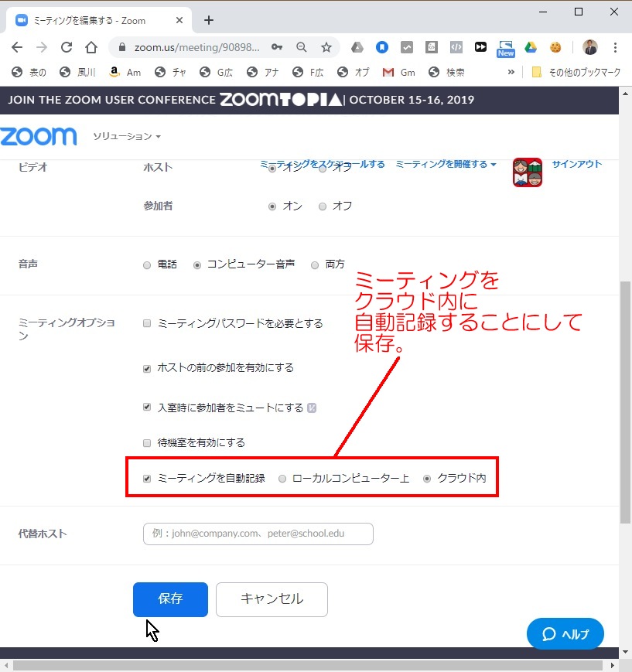The image size is (632, 672).
Task: Go back using browser back arrow
Action: click(x=17, y=47)
